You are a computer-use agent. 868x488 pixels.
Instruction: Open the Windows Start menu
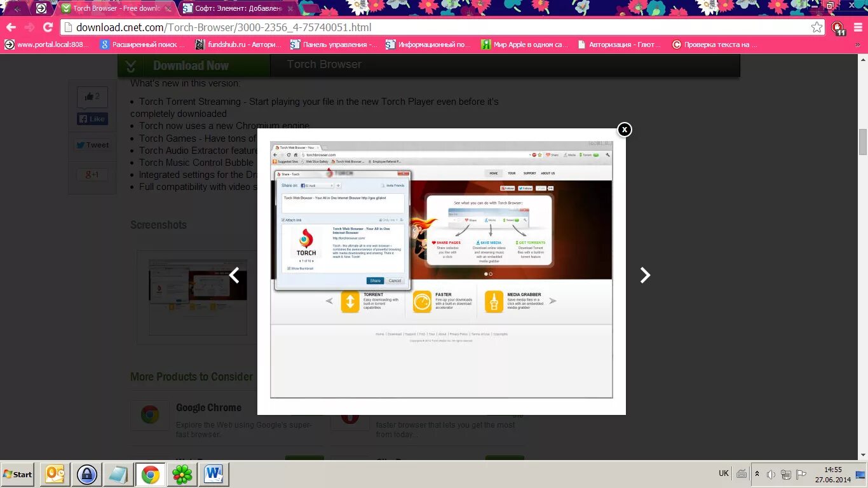point(17,475)
